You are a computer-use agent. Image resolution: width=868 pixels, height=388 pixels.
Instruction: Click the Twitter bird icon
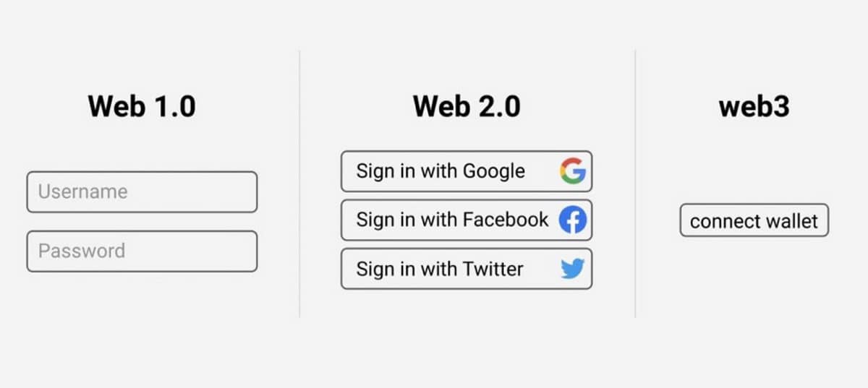572,269
